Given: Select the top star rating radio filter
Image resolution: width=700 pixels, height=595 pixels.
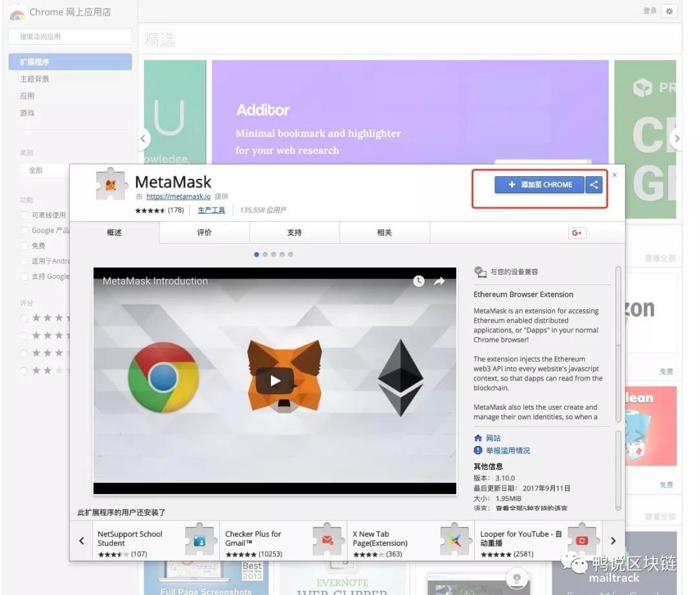Looking at the screenshot, I should pos(24,318).
